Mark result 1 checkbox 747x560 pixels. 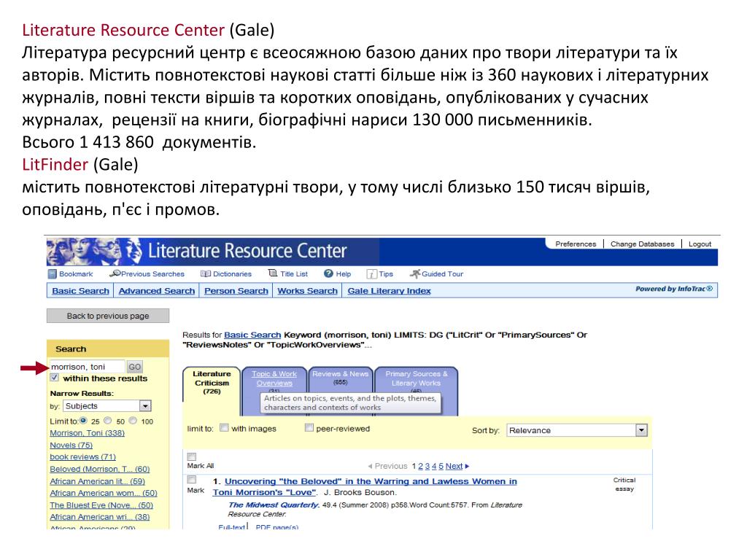pyautogui.click(x=192, y=480)
